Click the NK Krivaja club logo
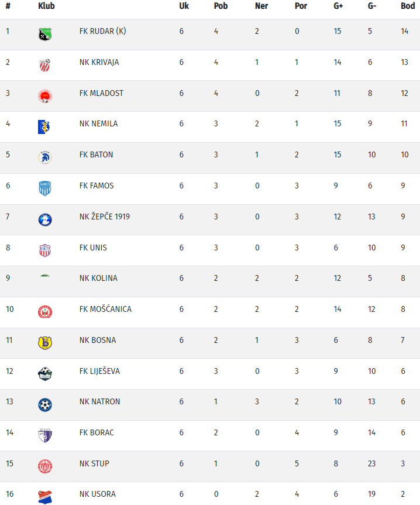The image size is (420, 505). pyautogui.click(x=45, y=65)
